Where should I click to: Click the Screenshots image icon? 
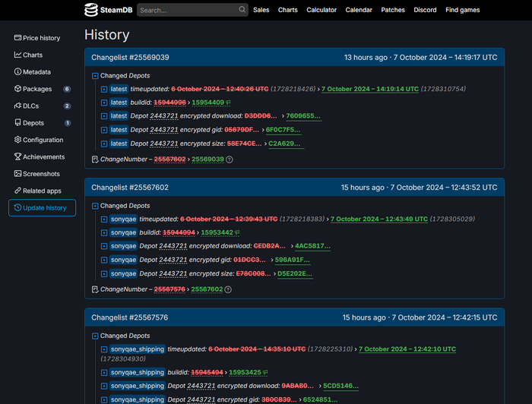click(17, 174)
